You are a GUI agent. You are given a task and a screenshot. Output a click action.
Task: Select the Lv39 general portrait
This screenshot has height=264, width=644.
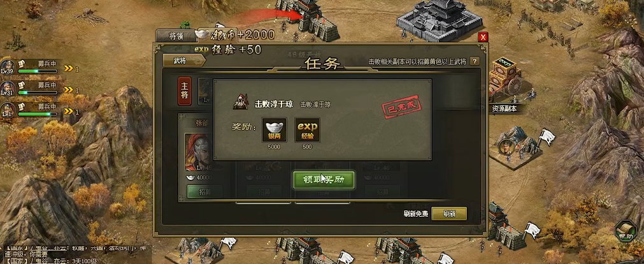pyautogui.click(x=7, y=66)
